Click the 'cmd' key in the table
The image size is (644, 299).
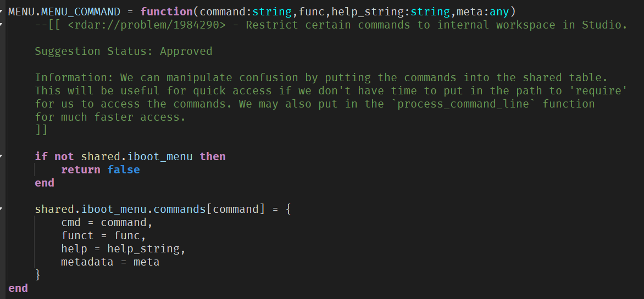71,222
